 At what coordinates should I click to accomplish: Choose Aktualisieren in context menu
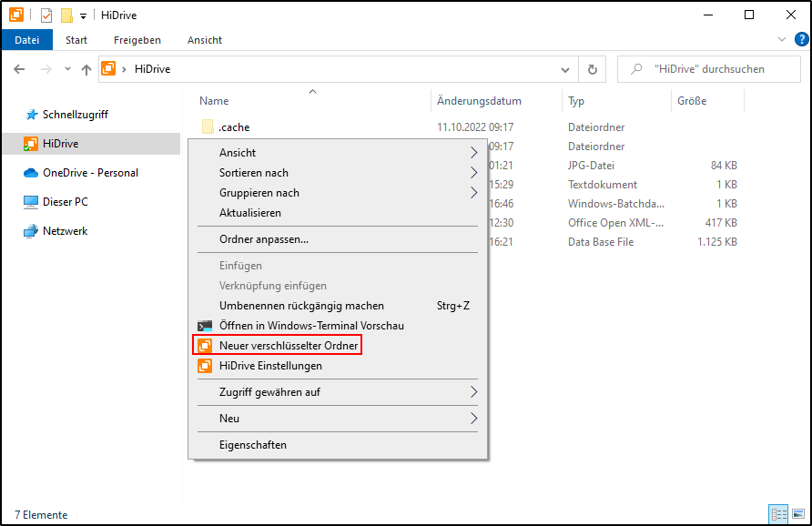click(x=250, y=213)
